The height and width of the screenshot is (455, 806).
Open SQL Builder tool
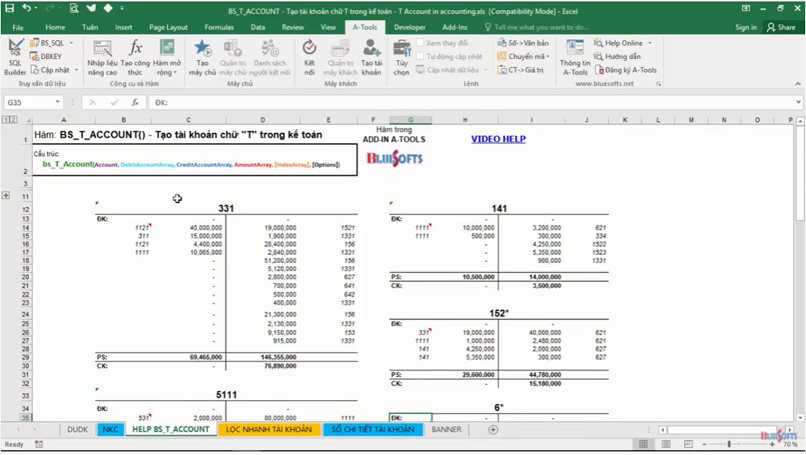pos(15,58)
